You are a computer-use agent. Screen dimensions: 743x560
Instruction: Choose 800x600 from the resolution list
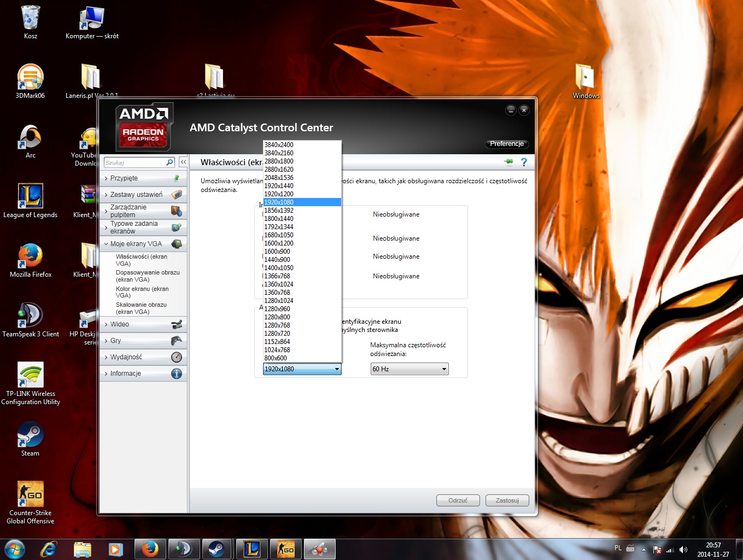coord(302,358)
